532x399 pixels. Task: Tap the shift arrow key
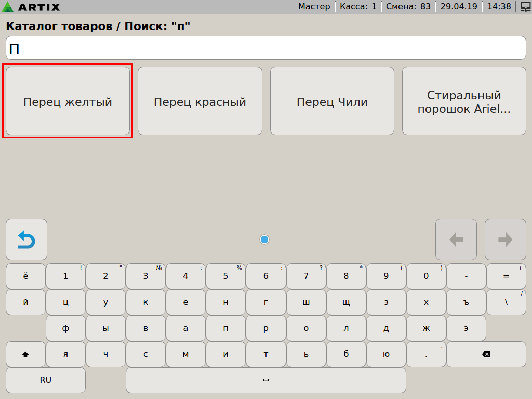25,354
